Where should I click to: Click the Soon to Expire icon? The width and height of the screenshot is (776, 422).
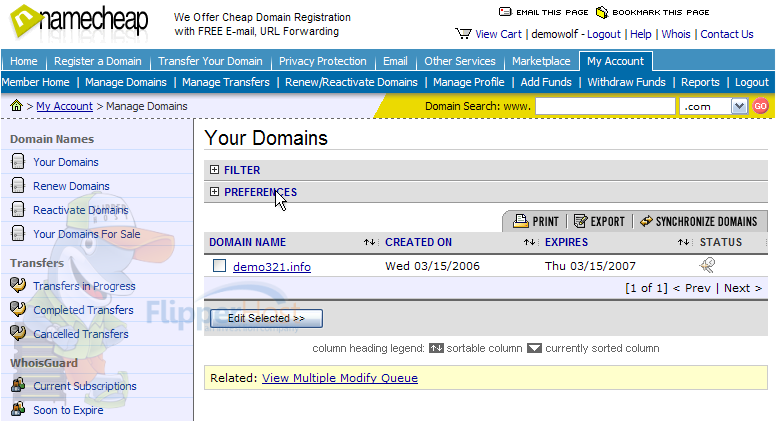click(18, 409)
